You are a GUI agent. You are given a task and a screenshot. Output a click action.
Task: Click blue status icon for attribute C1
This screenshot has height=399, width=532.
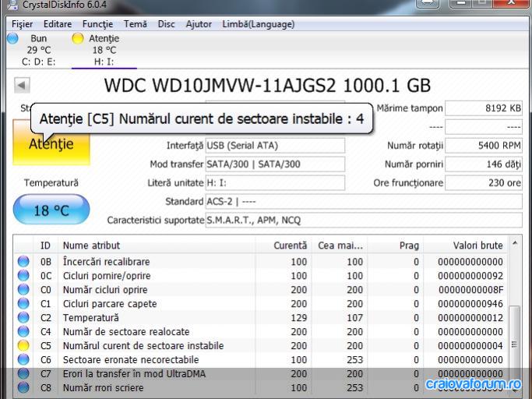pos(23,304)
